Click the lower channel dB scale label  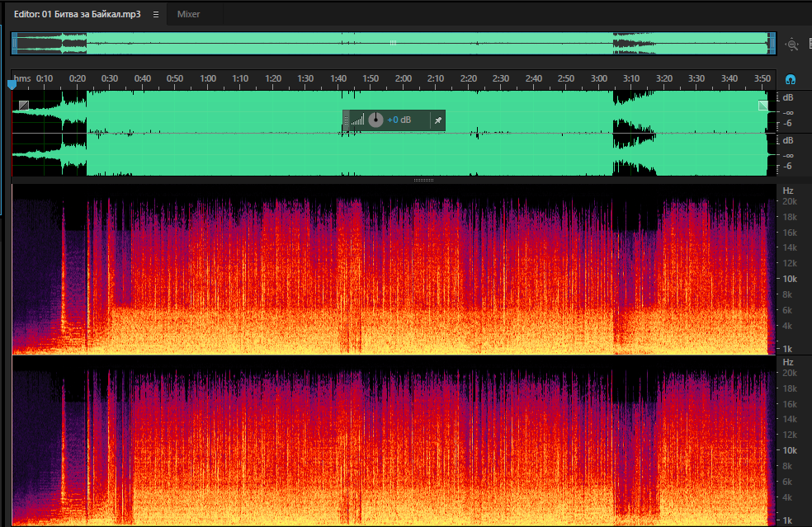click(788, 140)
